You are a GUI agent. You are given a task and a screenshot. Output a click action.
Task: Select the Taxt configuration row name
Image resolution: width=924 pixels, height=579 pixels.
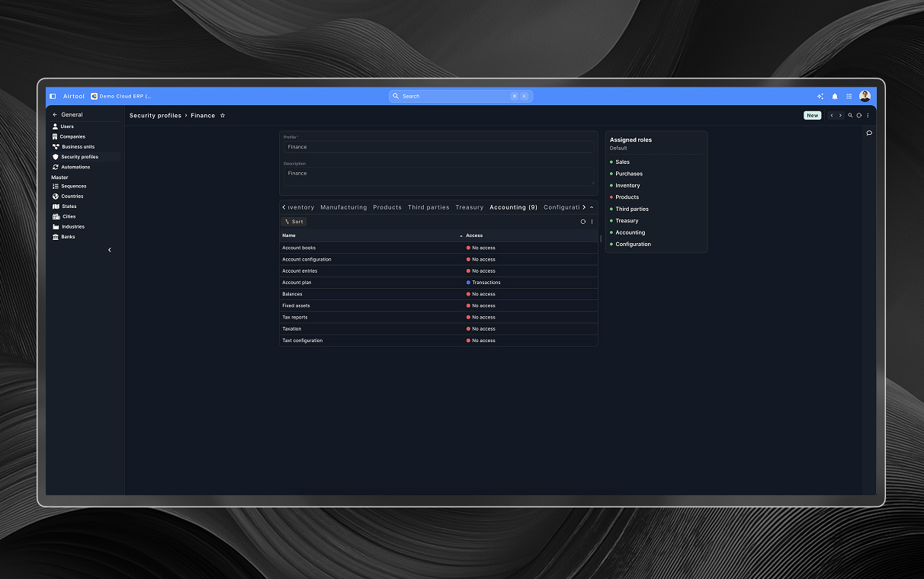pos(303,341)
